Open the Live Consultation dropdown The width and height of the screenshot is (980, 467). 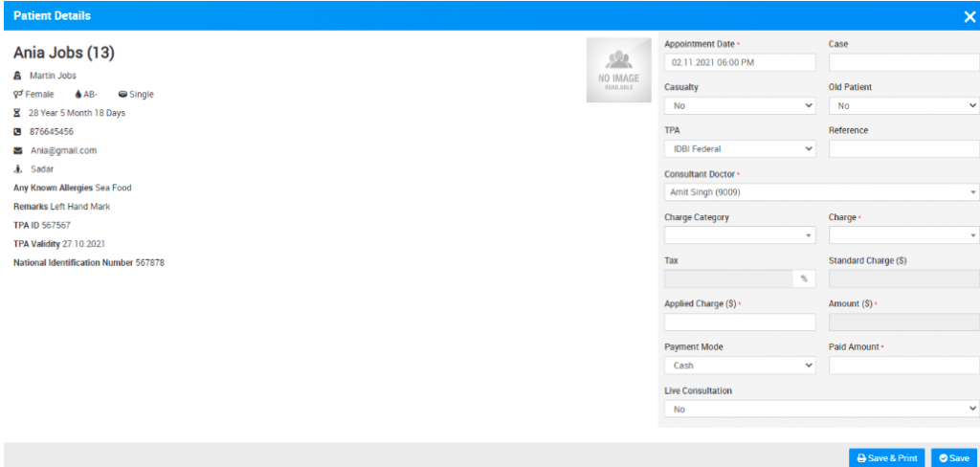coord(822,409)
